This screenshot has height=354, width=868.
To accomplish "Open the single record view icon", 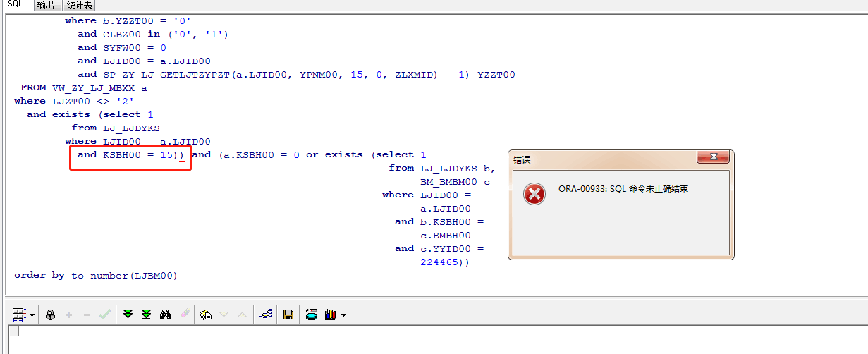I will pyautogui.click(x=206, y=315).
